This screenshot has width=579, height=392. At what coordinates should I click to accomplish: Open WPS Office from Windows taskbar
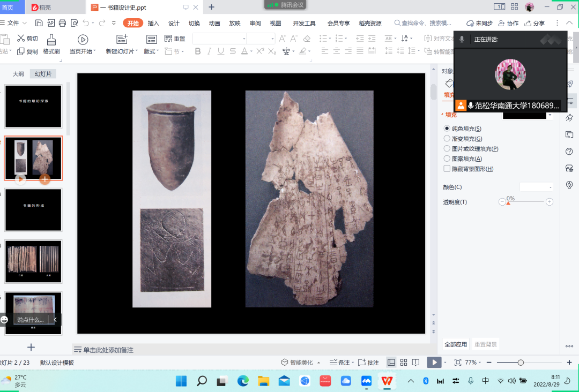[x=387, y=381]
